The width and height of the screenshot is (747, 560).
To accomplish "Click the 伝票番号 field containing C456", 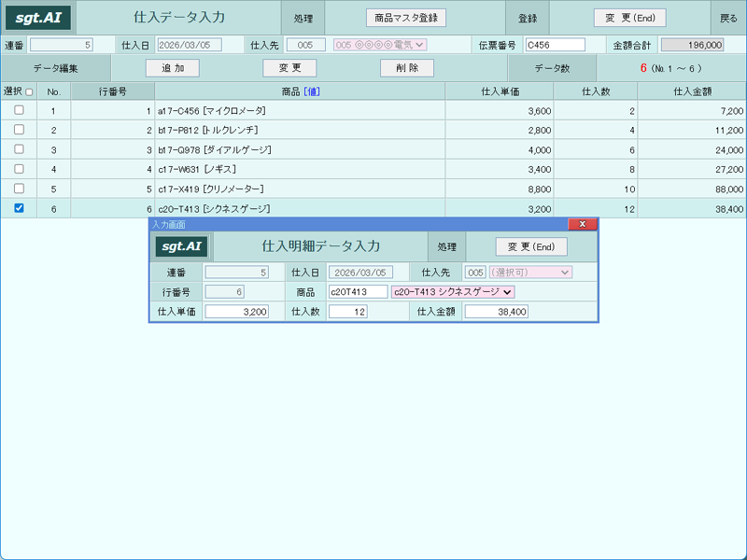I will click(x=555, y=45).
